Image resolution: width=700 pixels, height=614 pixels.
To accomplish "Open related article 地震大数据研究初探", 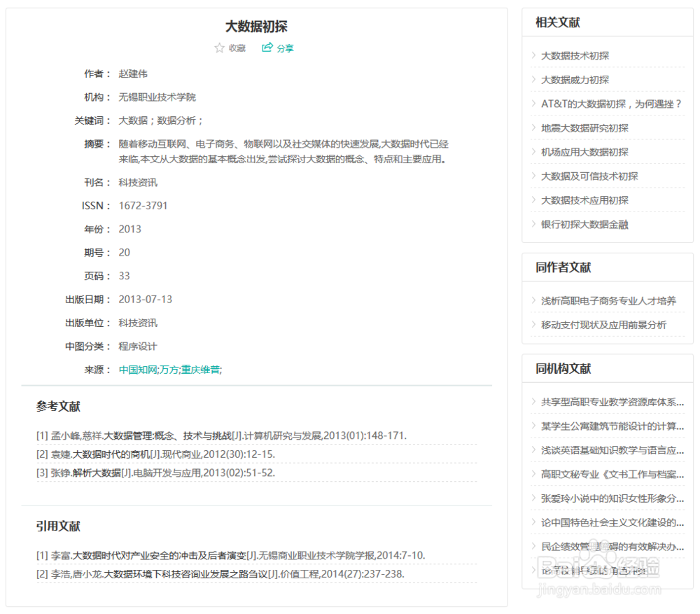I will coord(584,128).
